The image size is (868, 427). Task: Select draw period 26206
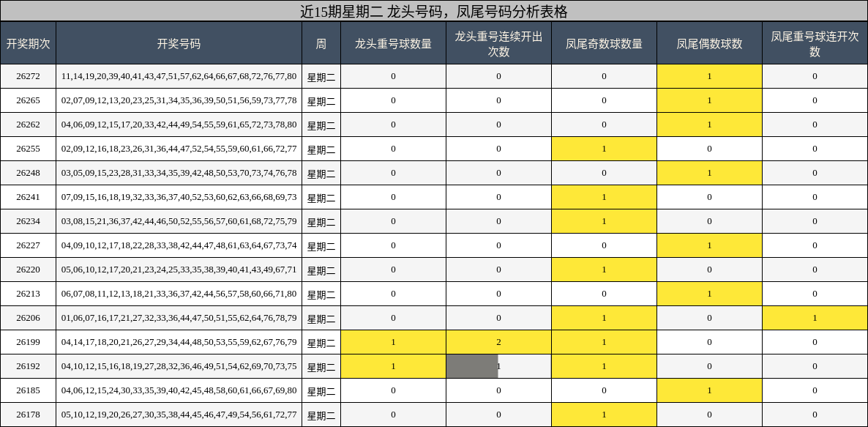[29, 318]
